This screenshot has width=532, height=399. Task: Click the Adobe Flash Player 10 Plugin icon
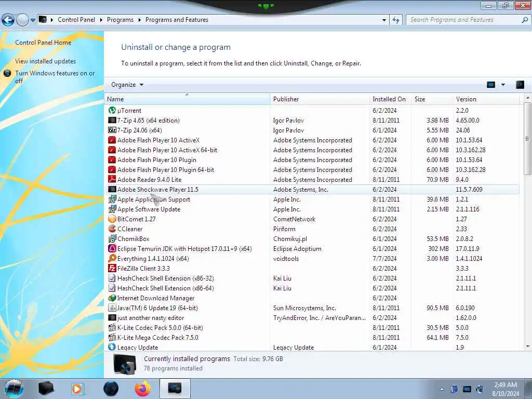tap(112, 160)
